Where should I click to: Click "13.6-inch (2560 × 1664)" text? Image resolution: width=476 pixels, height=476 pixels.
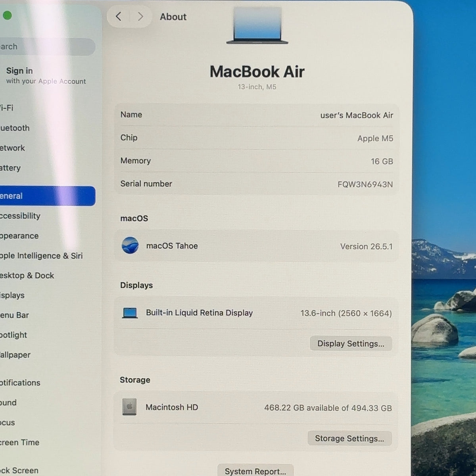point(346,313)
